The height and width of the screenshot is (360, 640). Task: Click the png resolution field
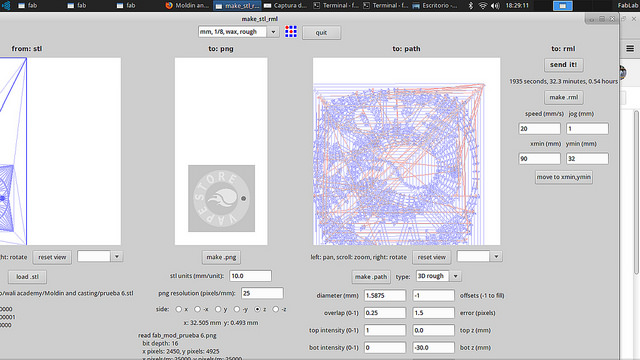pos(262,293)
